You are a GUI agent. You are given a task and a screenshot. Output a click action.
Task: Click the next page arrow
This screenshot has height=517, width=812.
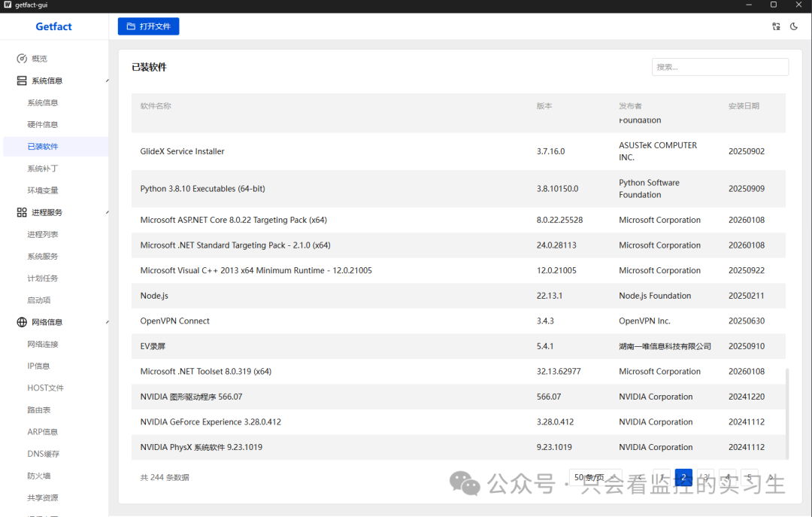(771, 478)
